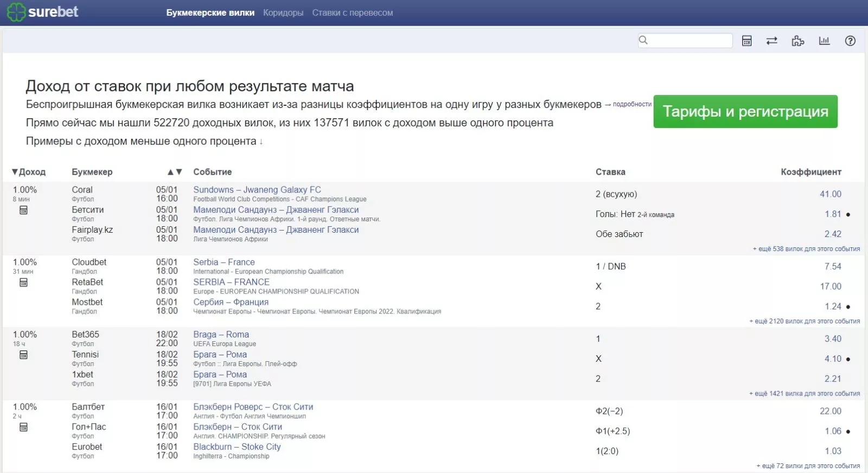Open the Ставки с перевесом tab
This screenshot has width=868, height=473.
coord(352,12)
